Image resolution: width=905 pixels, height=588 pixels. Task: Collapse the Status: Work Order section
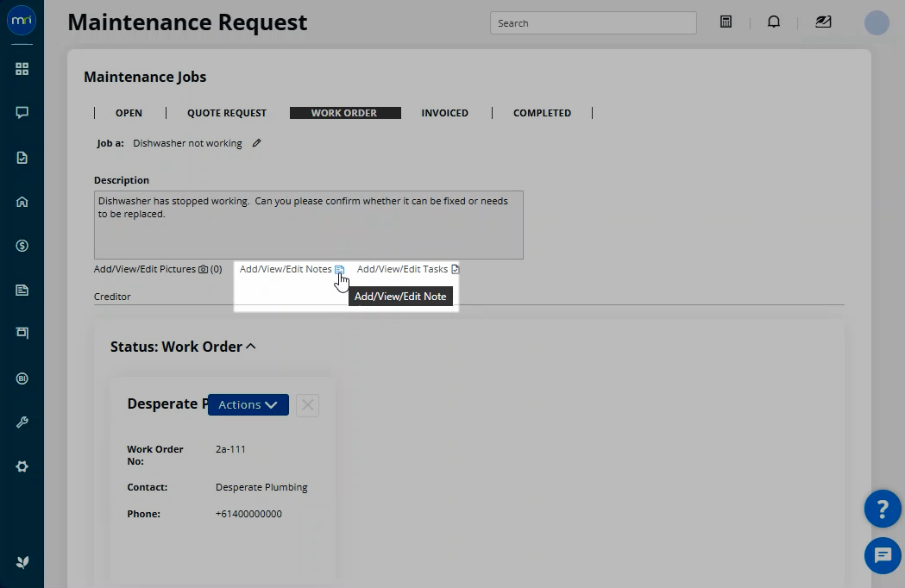pos(251,347)
